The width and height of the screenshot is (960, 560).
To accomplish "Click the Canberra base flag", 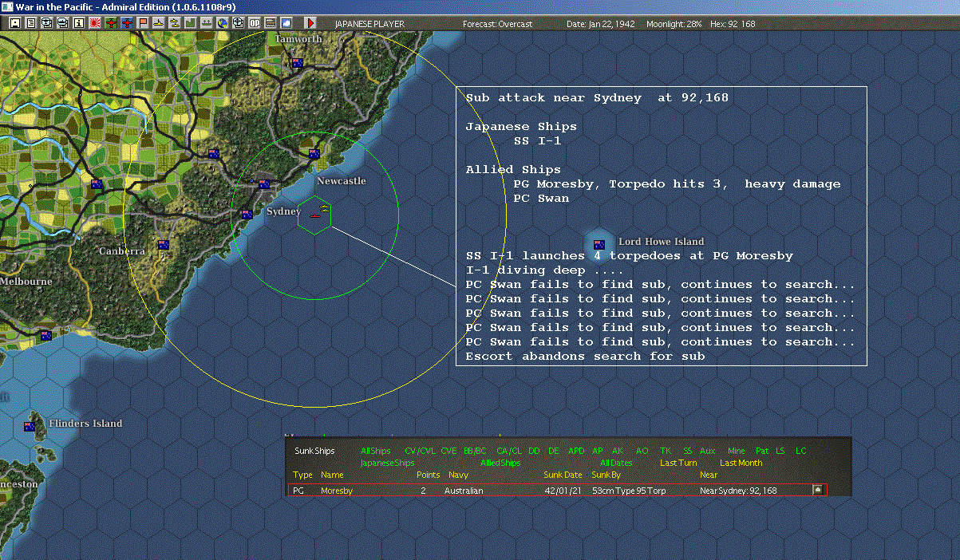I will coord(164,245).
